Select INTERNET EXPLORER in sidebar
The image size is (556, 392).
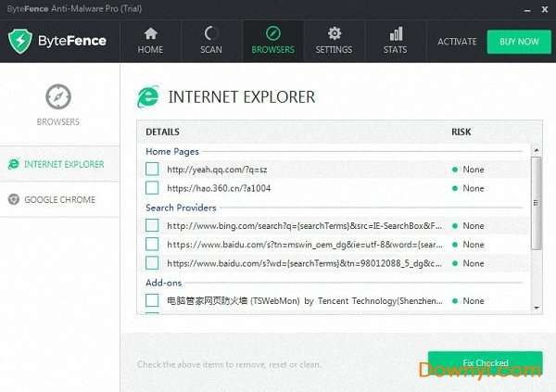pyautogui.click(x=59, y=164)
